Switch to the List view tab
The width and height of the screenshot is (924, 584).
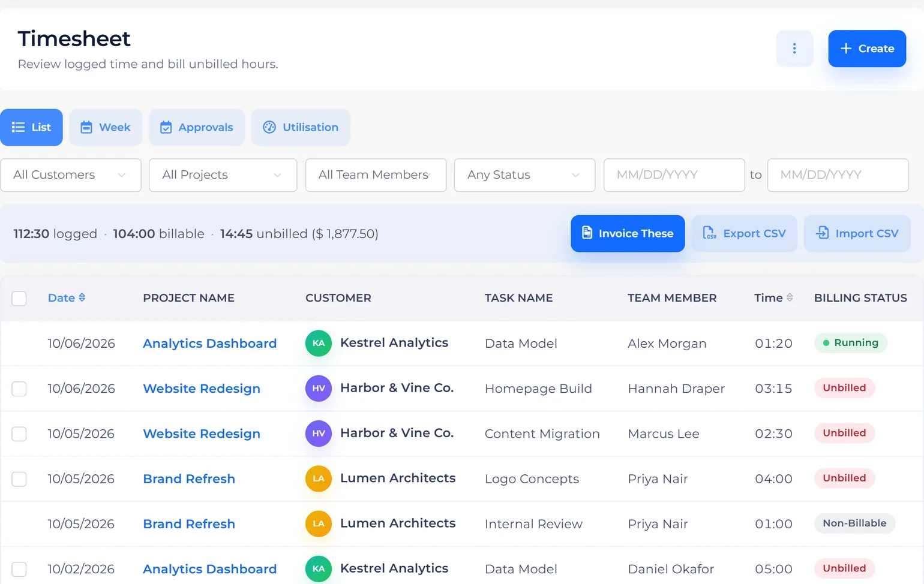[31, 127]
